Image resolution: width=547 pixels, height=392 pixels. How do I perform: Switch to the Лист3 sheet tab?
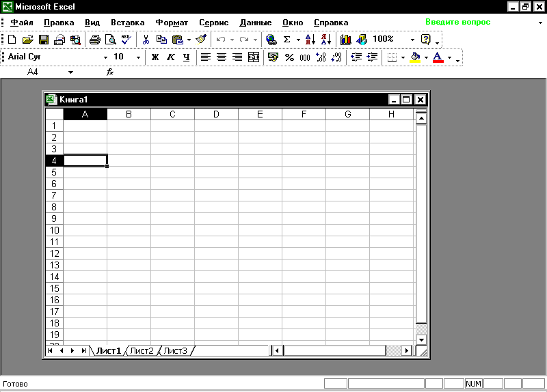(175, 351)
